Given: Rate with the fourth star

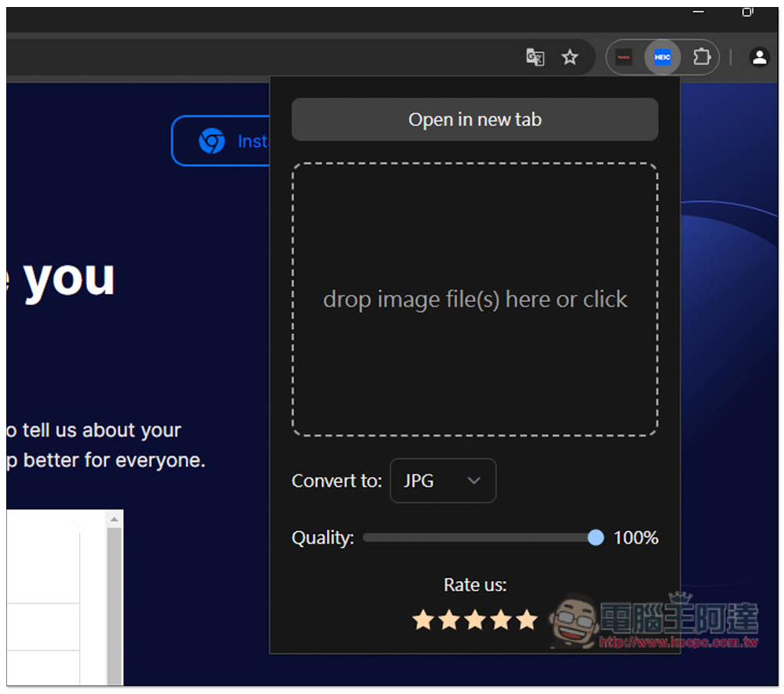Looking at the screenshot, I should pyautogui.click(x=501, y=620).
